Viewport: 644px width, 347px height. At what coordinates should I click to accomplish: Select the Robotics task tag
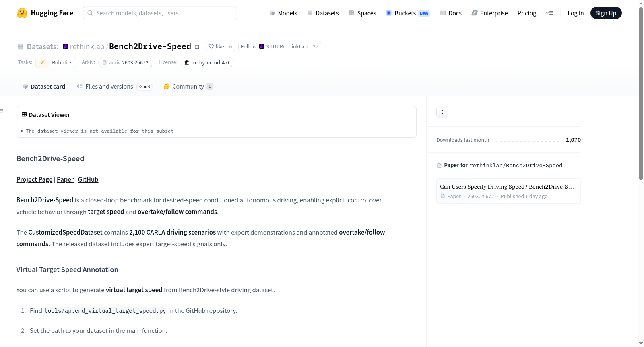56,62
